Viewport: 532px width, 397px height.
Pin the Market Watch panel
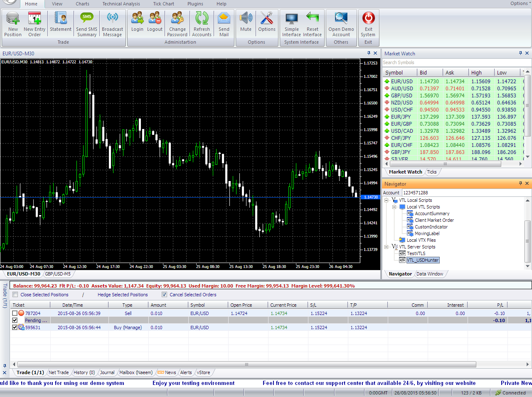pos(520,53)
